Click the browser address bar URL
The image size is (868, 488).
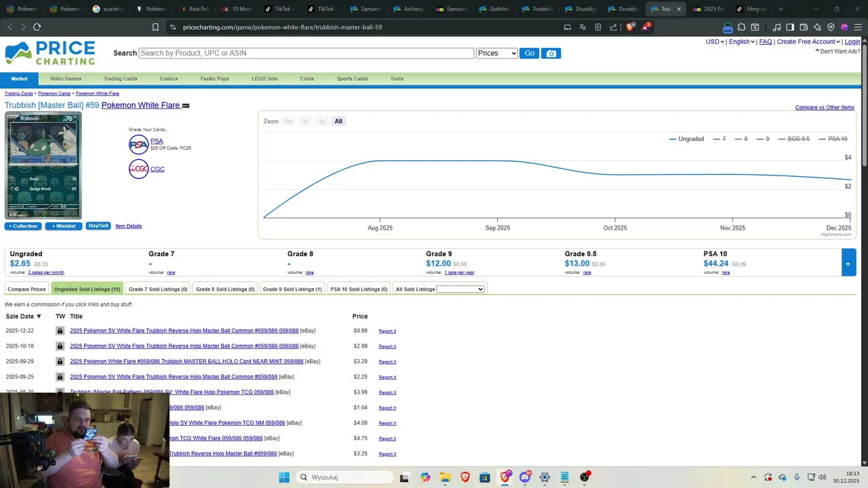point(282,27)
